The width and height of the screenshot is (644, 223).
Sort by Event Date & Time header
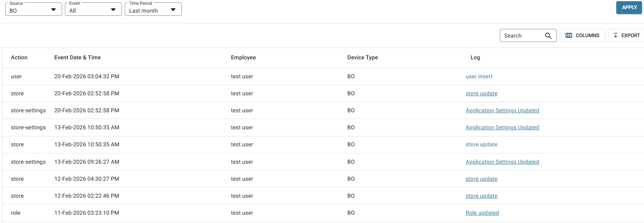tap(78, 58)
